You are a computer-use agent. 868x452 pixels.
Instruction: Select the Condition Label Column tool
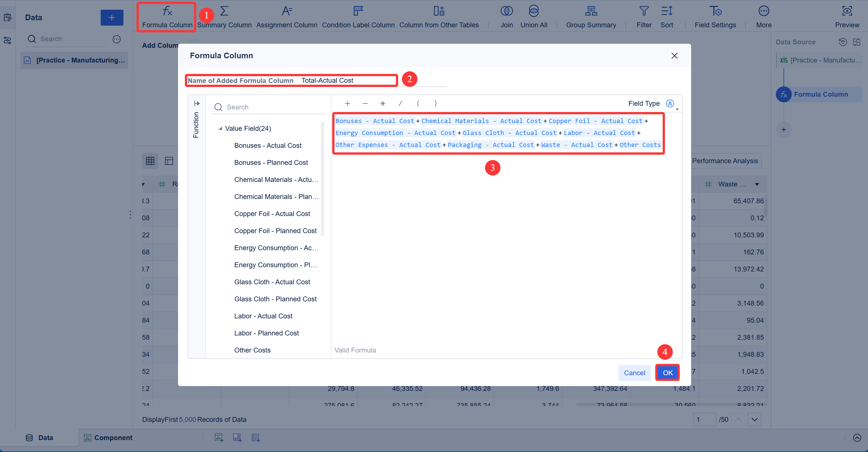click(x=358, y=16)
